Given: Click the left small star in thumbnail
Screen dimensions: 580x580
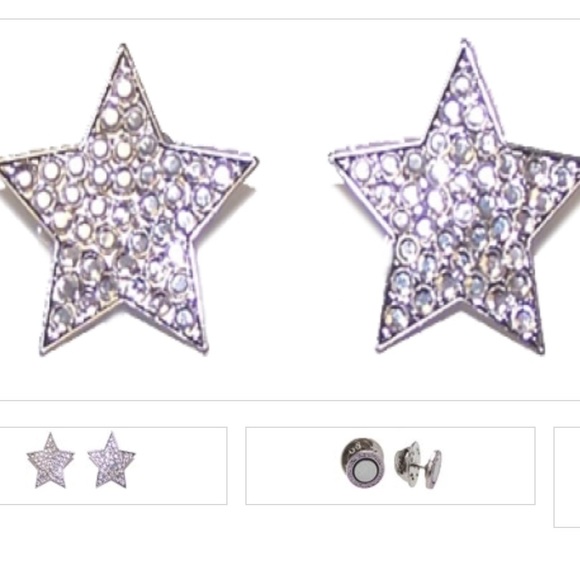Looking at the screenshot, I should click(51, 461).
